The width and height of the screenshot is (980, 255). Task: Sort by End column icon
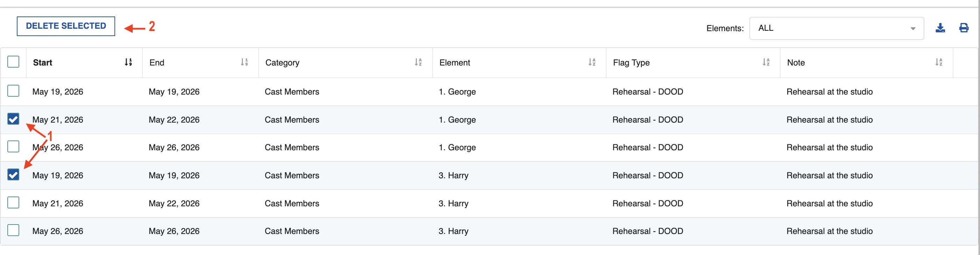[244, 62]
